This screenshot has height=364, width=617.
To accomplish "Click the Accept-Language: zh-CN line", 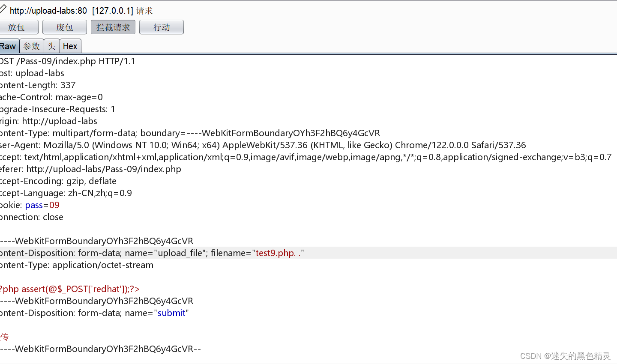I will pos(66,193).
